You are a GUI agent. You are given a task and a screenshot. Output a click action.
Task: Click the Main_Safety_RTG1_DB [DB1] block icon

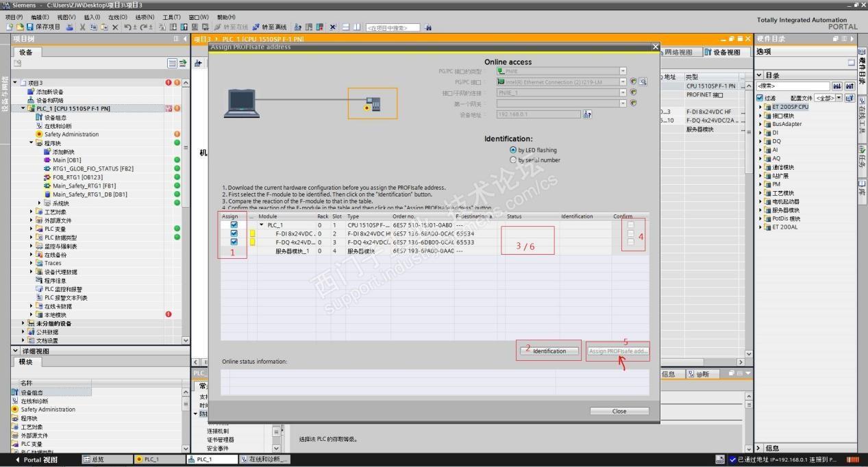pyautogui.click(x=47, y=194)
